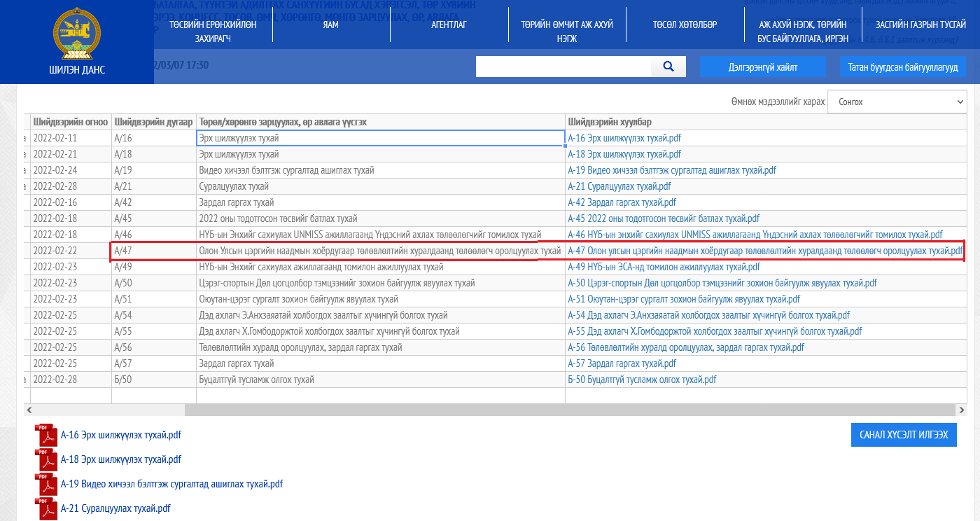
Task: Open Төсвийн ерөнхийлөн захирагч menu
Action: [x=213, y=32]
